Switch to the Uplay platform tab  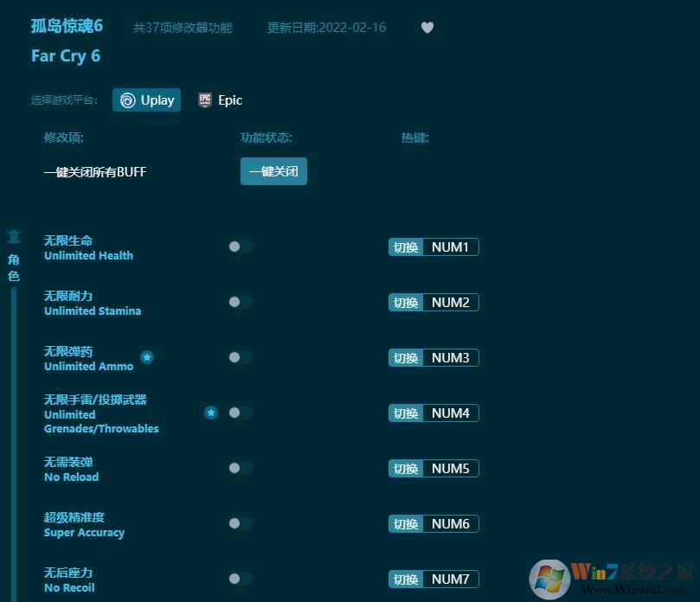pyautogui.click(x=146, y=99)
